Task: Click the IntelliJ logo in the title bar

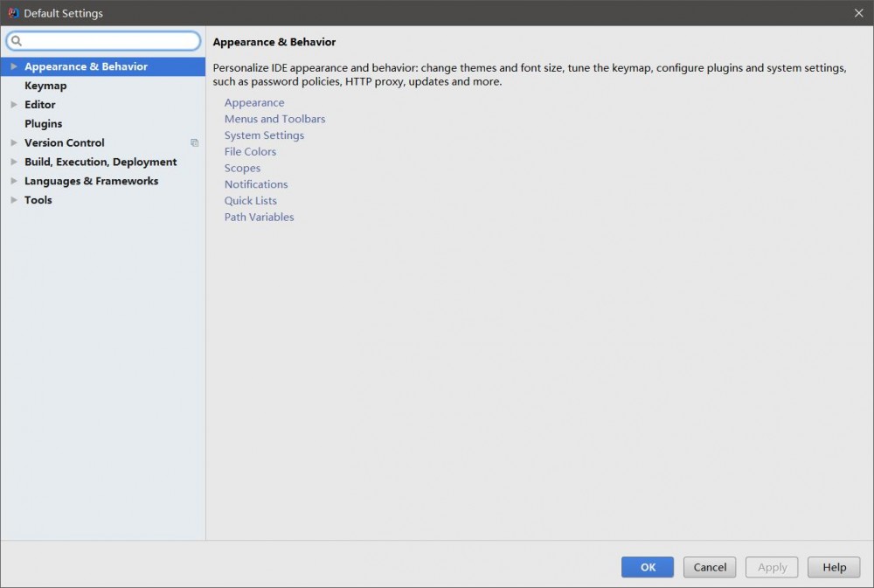Action: 12,12
